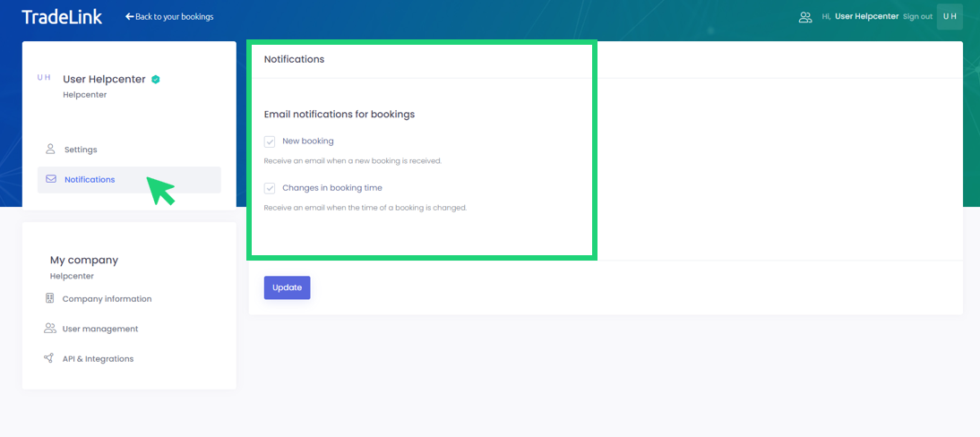The height and width of the screenshot is (437, 980).
Task: Click the UH avatar in the top-right corner
Action: pyautogui.click(x=950, y=17)
